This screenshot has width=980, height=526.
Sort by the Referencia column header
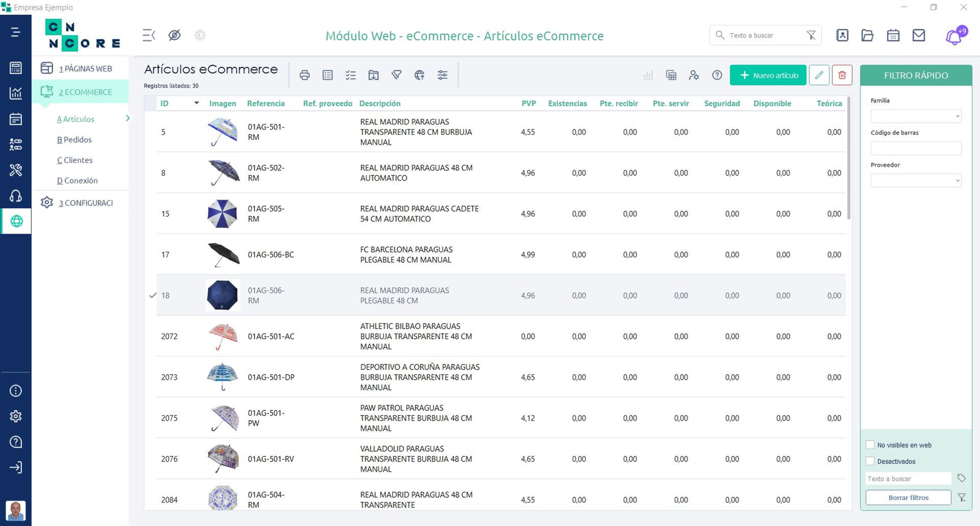[266, 103]
